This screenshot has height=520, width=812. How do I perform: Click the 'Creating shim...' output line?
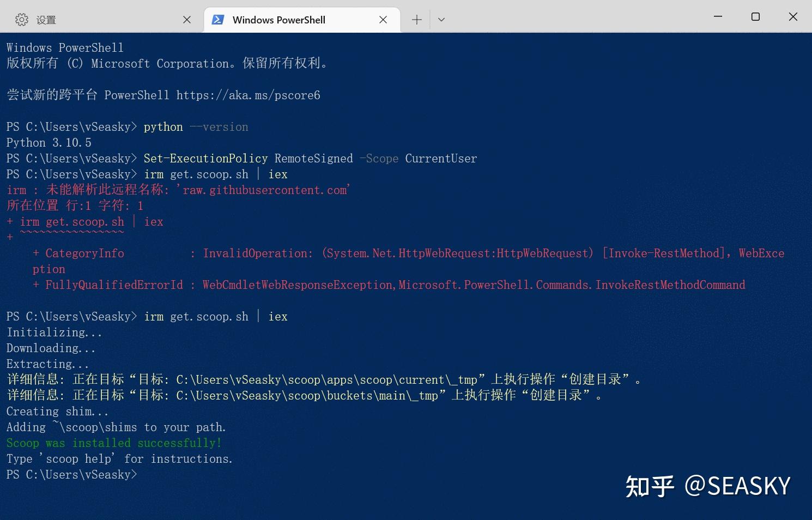click(58, 412)
